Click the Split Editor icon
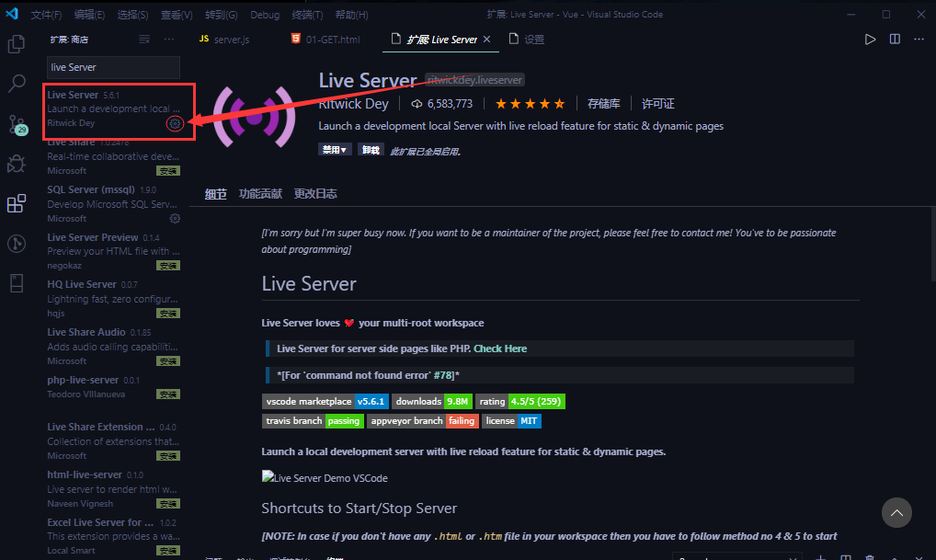936x560 pixels. click(x=893, y=39)
